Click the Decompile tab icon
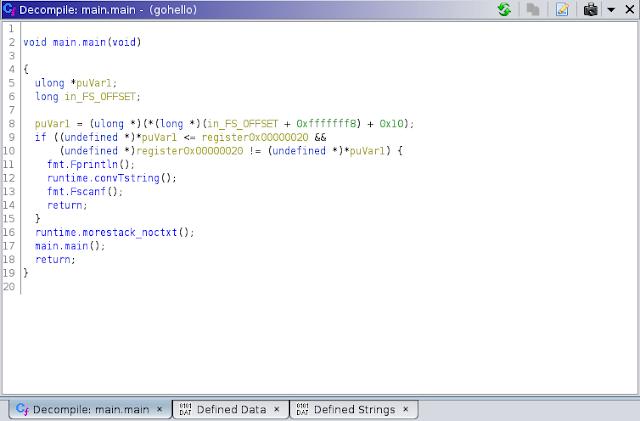 [x=22, y=409]
